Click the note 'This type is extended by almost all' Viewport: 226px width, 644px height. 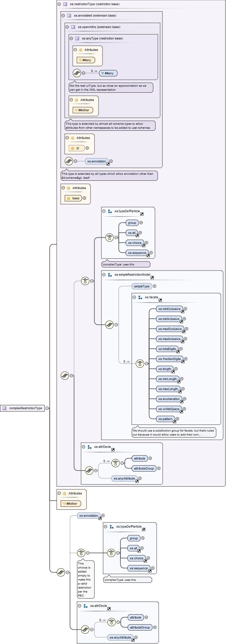[110, 126]
